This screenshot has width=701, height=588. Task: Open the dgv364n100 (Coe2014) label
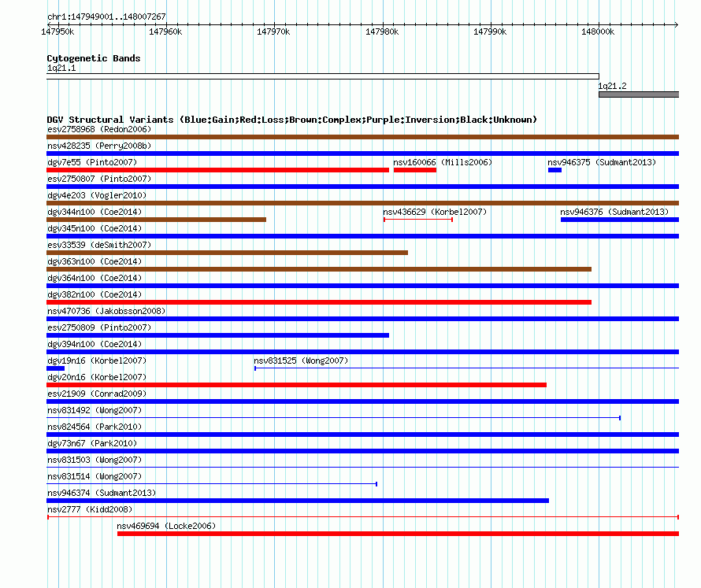(95, 279)
